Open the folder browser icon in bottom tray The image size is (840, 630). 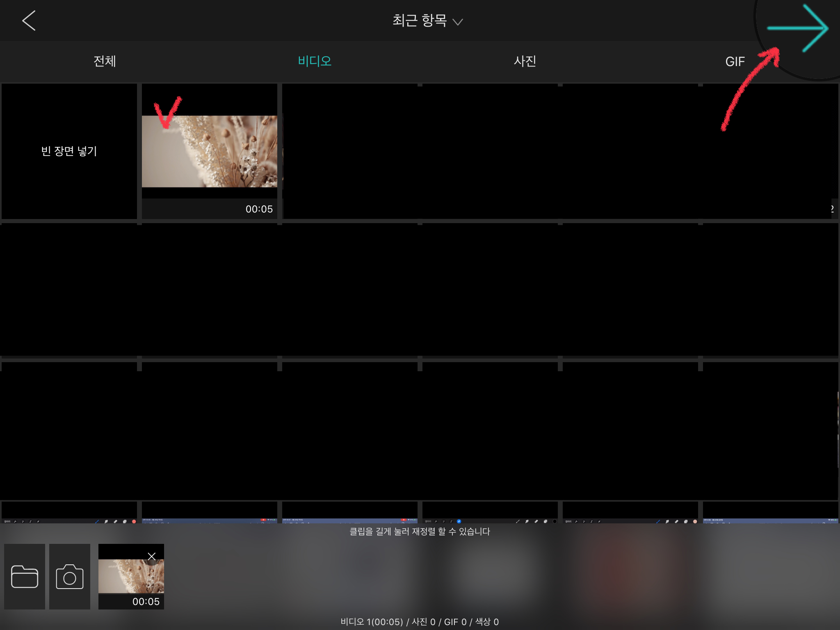(x=25, y=577)
